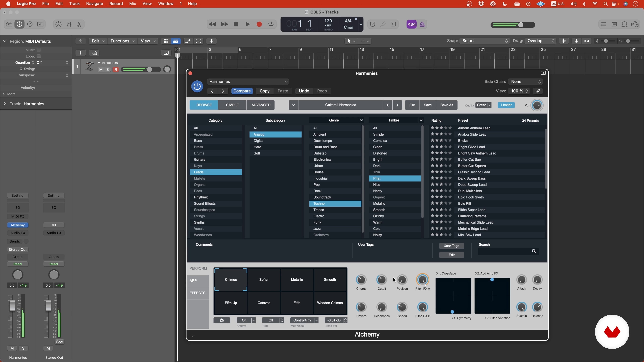
Task: Toggle the Count-in 1234 button
Action: click(x=412, y=24)
